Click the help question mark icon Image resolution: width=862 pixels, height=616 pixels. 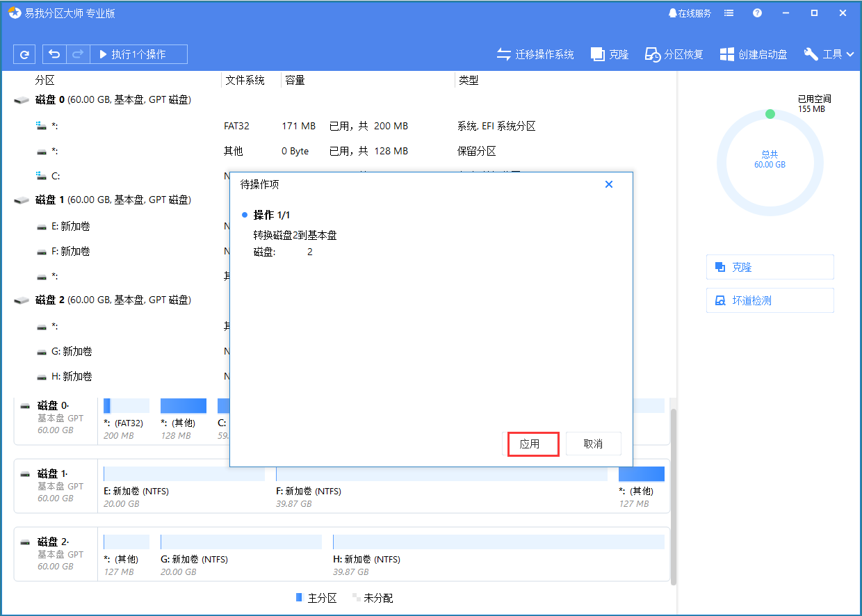(757, 13)
